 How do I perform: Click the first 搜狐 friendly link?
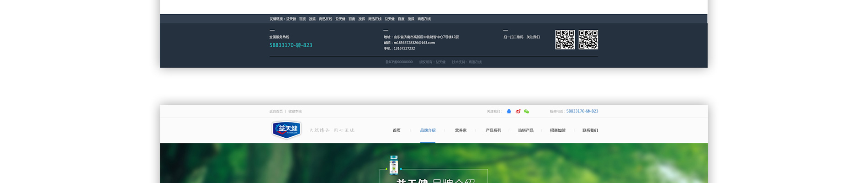point(312,19)
